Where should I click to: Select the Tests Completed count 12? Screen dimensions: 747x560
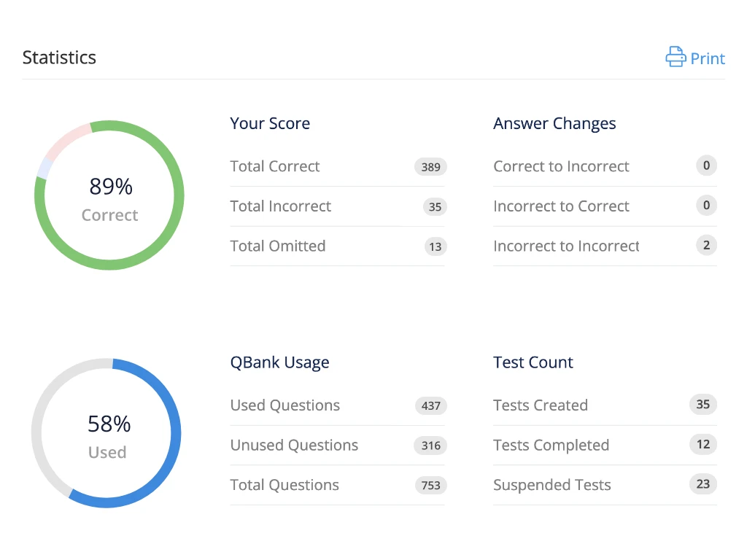point(703,444)
